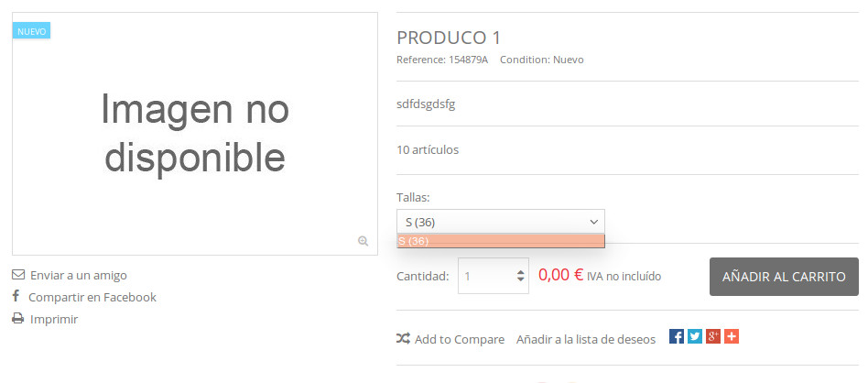The height and width of the screenshot is (383, 868).
Task: Click the blue NUEVO badge
Action: pyautogui.click(x=32, y=31)
